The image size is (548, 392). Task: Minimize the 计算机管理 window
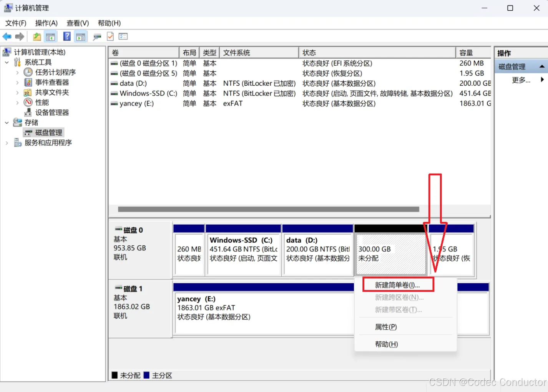coord(484,8)
